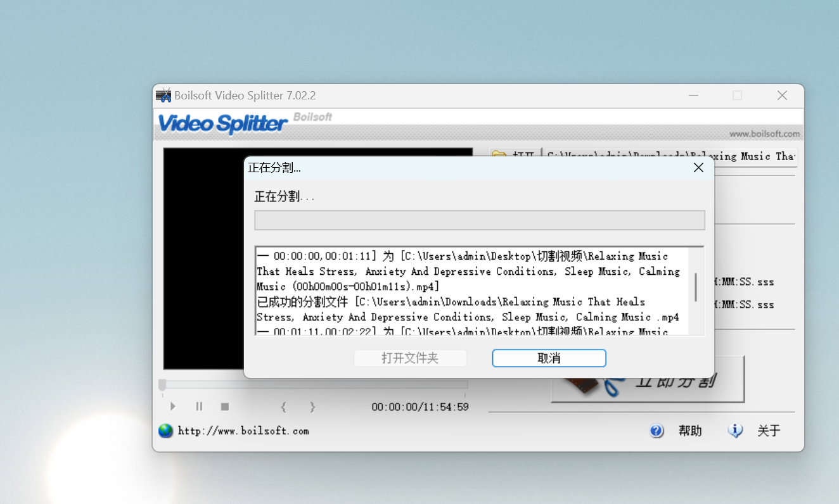This screenshot has width=839, height=504.
Task: Open the 关于 (About) label
Action: tap(769, 431)
